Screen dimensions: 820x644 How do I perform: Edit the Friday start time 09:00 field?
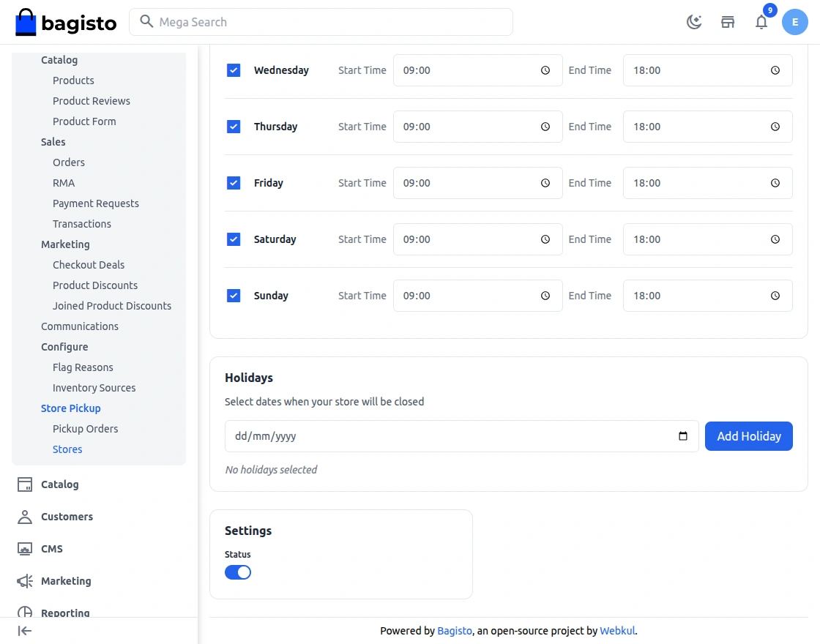point(477,183)
